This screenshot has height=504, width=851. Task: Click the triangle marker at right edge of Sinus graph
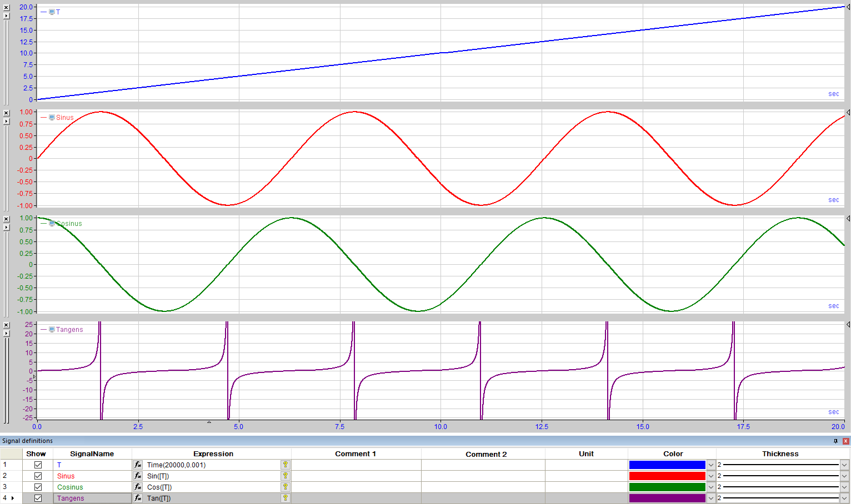(x=848, y=113)
